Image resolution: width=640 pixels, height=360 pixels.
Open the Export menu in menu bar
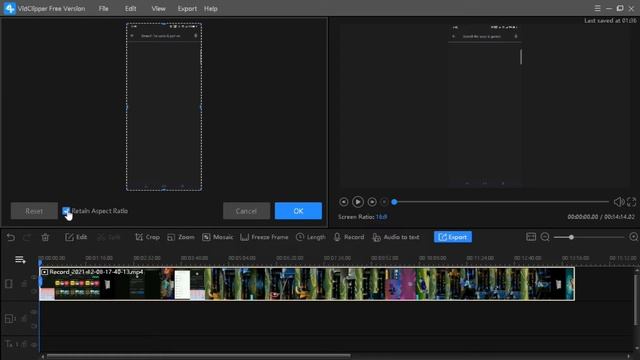[187, 9]
